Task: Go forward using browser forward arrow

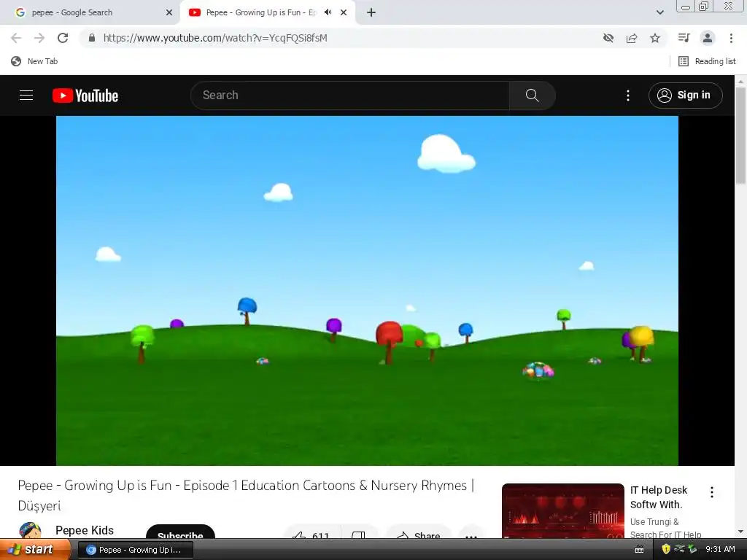Action: (39, 38)
